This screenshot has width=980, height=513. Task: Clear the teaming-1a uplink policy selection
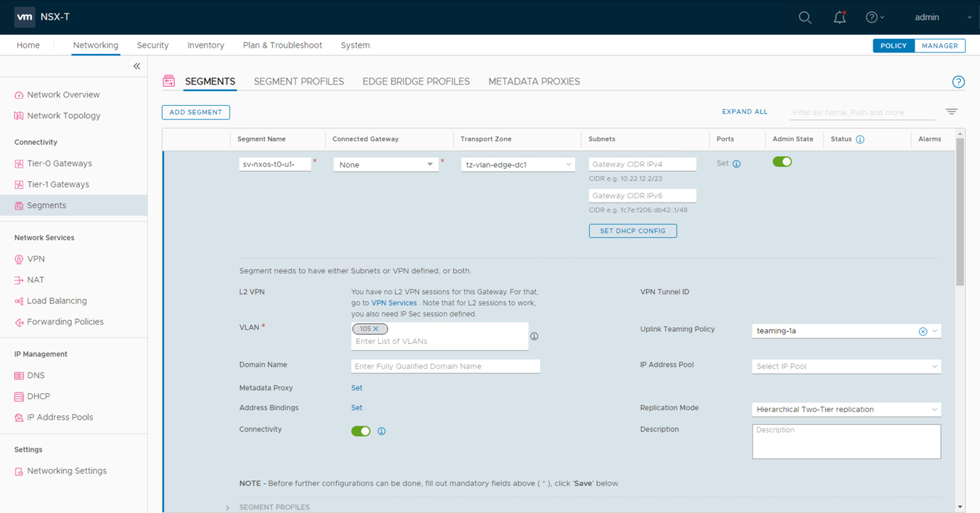click(x=922, y=331)
